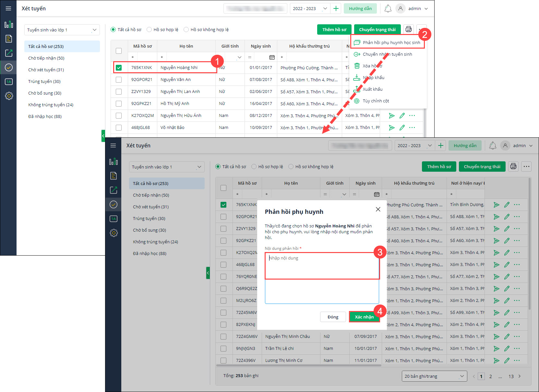The image size is (539, 392).
Task: Select the Hồ sơ không hợp lệ radio in back window
Action: click(186, 29)
